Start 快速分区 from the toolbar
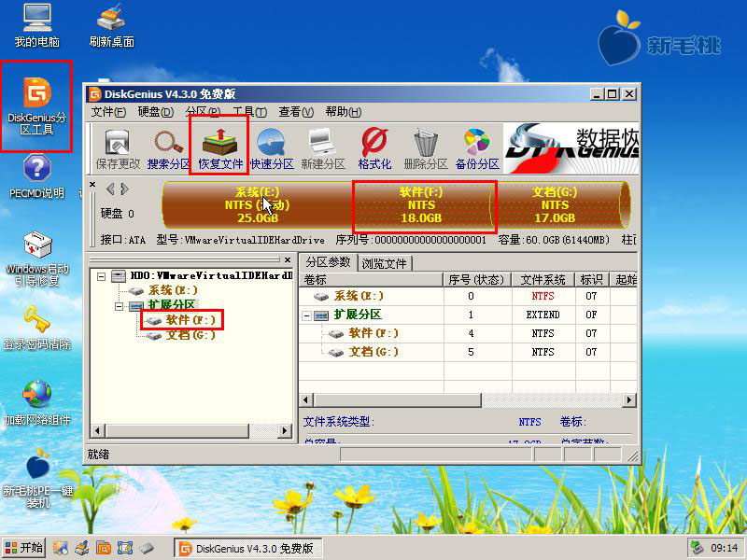Screen dimensions: 747x560 click(272, 149)
